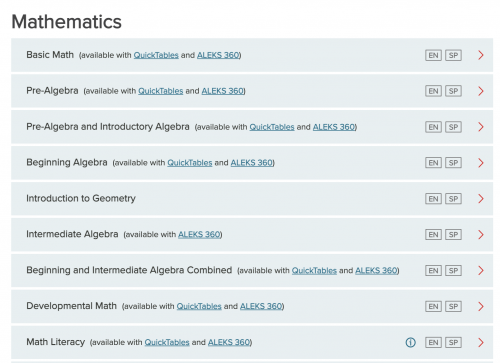
Task: Open QuickTables link in Basic Math row
Action: [x=156, y=55]
